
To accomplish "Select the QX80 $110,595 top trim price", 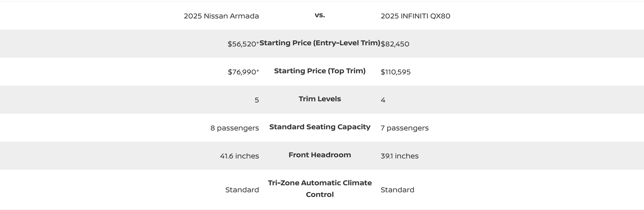I will pos(395,72).
